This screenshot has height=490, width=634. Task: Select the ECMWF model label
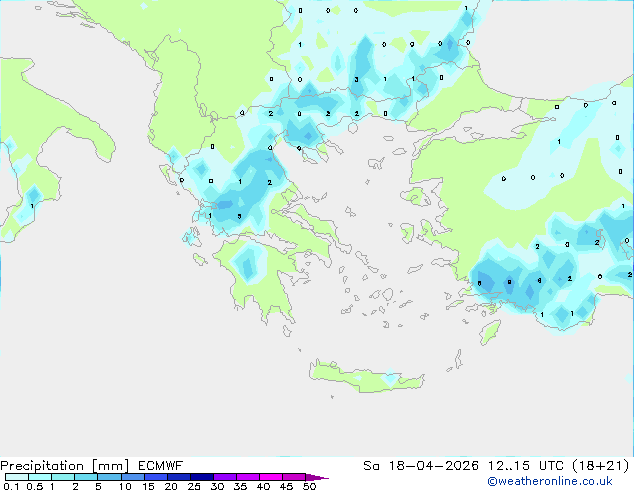[x=161, y=466]
